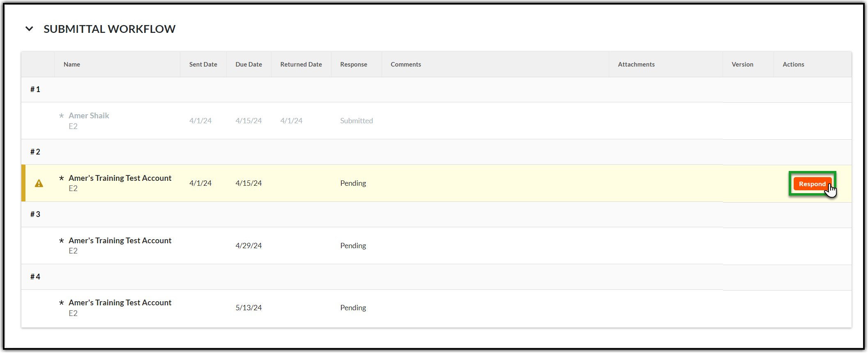Open Amer Shaik reviewer name
This screenshot has width=868, height=353.
(89, 116)
